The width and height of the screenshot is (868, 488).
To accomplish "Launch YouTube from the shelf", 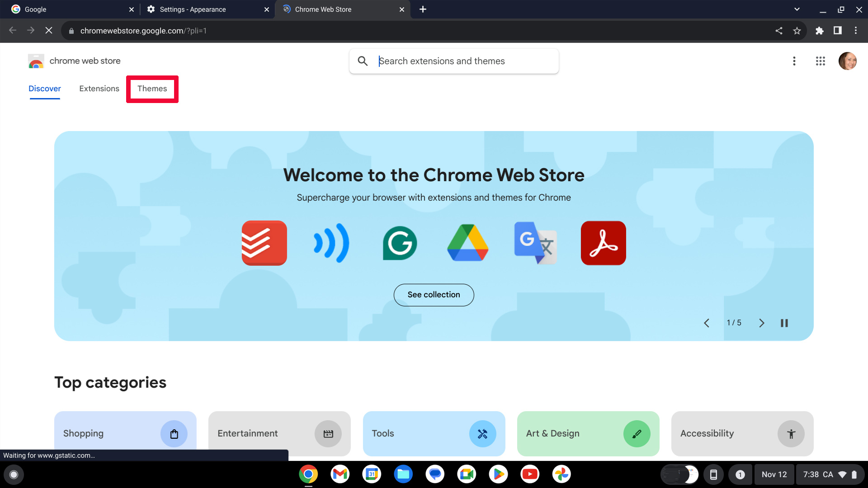I will 530,474.
